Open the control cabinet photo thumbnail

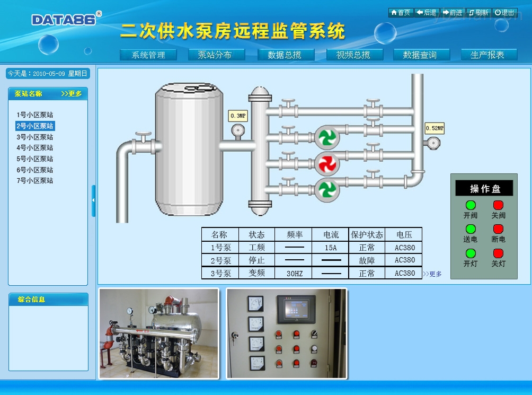tap(287, 333)
